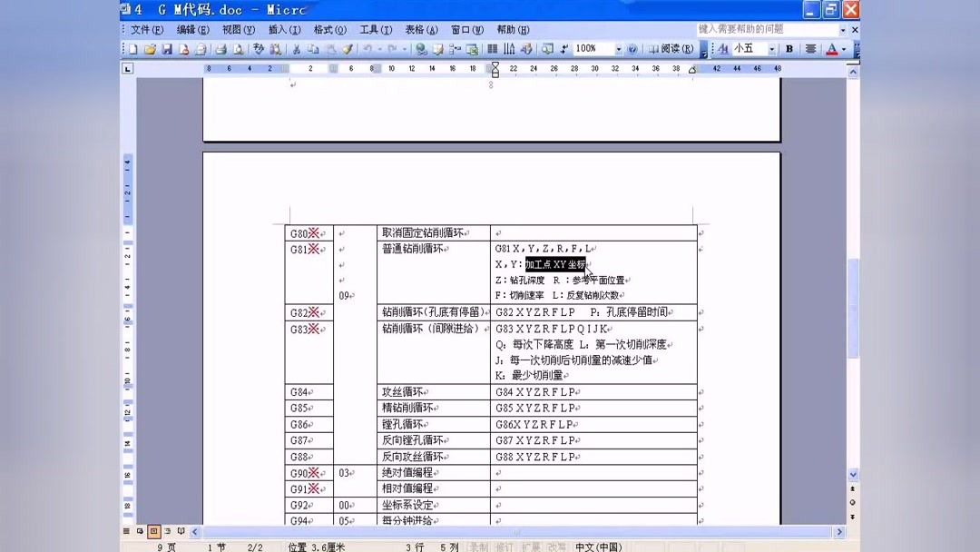
Task: Switch to Outline view at bottom left
Action: [x=167, y=533]
